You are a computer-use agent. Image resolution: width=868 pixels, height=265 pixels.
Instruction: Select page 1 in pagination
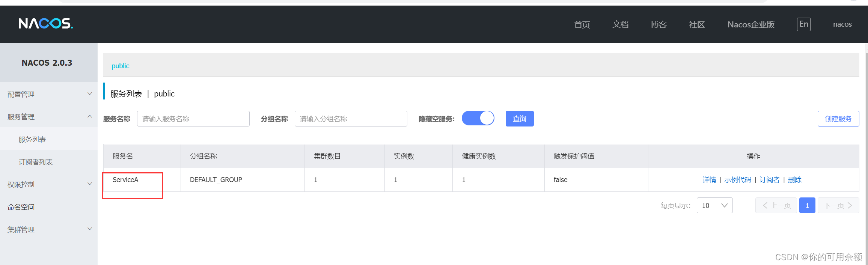(807, 205)
